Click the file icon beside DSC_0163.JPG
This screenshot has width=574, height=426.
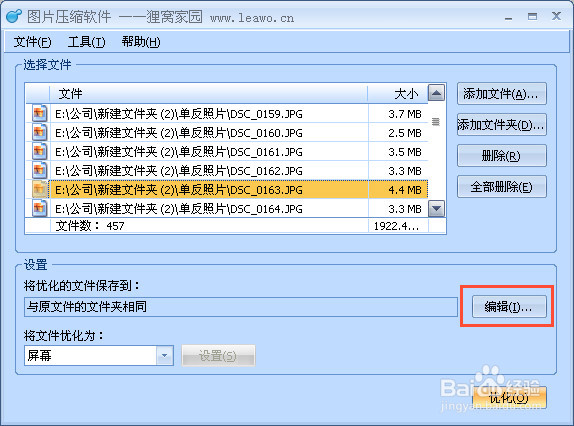(39, 189)
